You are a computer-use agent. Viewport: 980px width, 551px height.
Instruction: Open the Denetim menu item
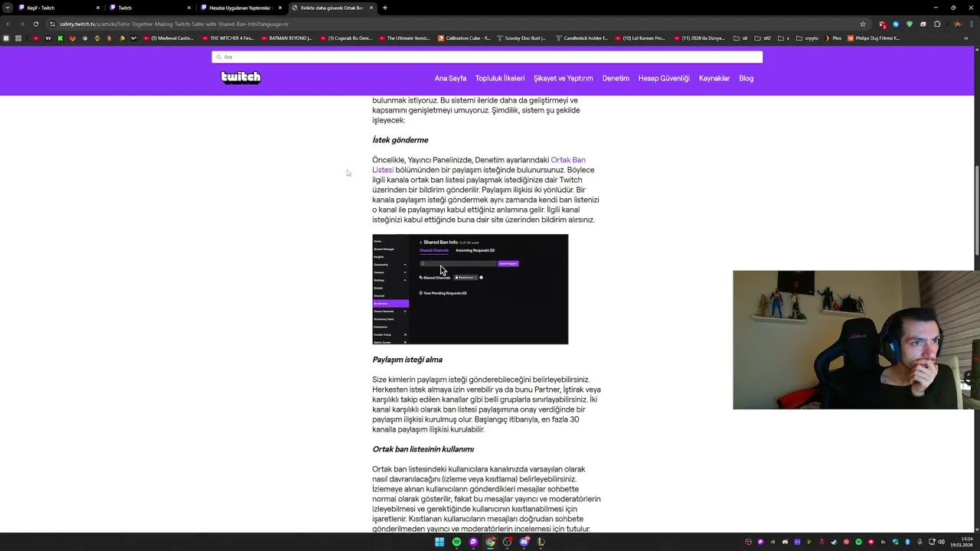pyautogui.click(x=616, y=78)
